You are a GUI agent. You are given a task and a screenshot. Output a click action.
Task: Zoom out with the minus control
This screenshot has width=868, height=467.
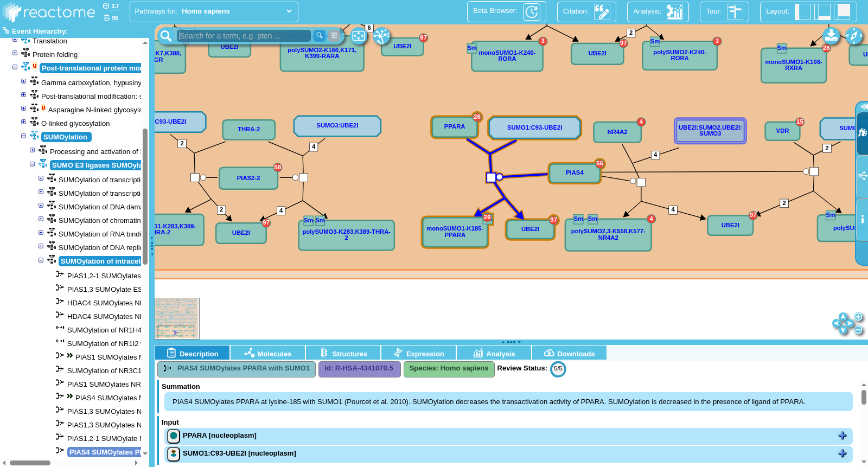click(x=858, y=330)
